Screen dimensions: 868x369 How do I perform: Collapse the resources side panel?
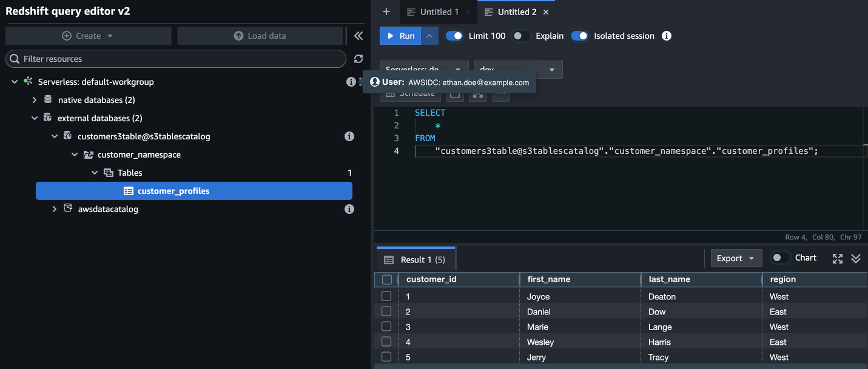358,36
